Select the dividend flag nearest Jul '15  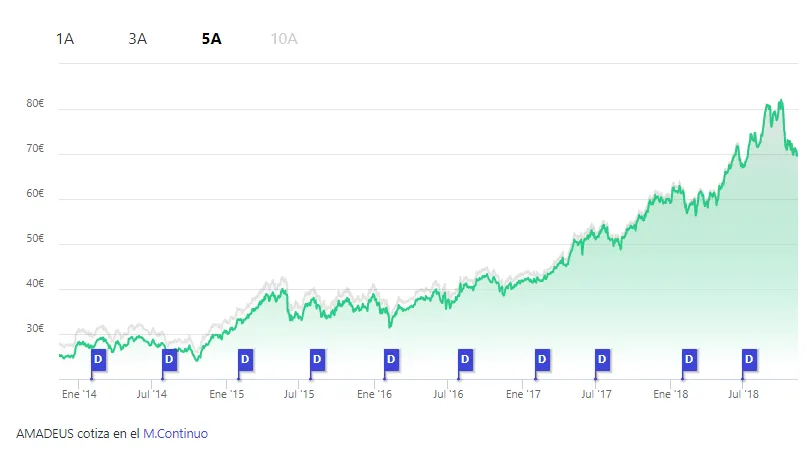[x=317, y=358]
